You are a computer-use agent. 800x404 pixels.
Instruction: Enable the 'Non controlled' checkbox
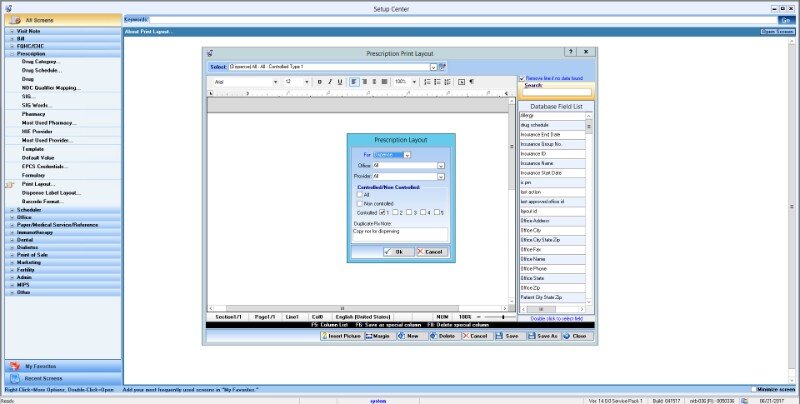click(361, 203)
